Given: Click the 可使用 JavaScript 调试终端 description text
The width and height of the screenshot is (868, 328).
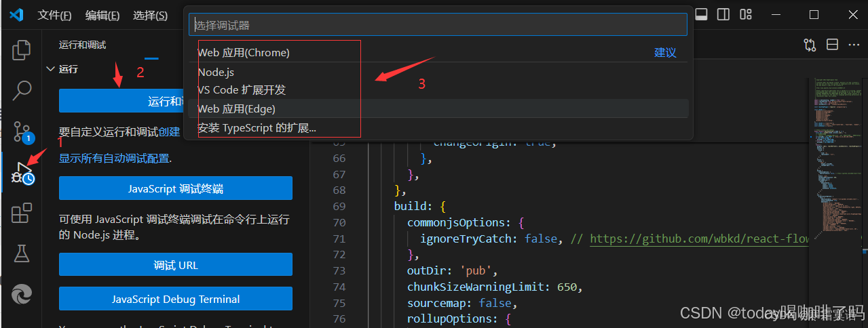Looking at the screenshot, I should [174, 227].
